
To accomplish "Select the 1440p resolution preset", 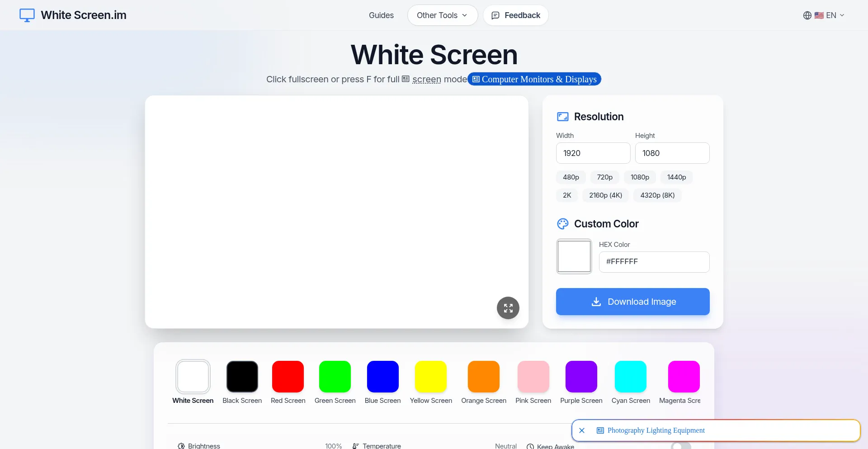I will pyautogui.click(x=677, y=177).
